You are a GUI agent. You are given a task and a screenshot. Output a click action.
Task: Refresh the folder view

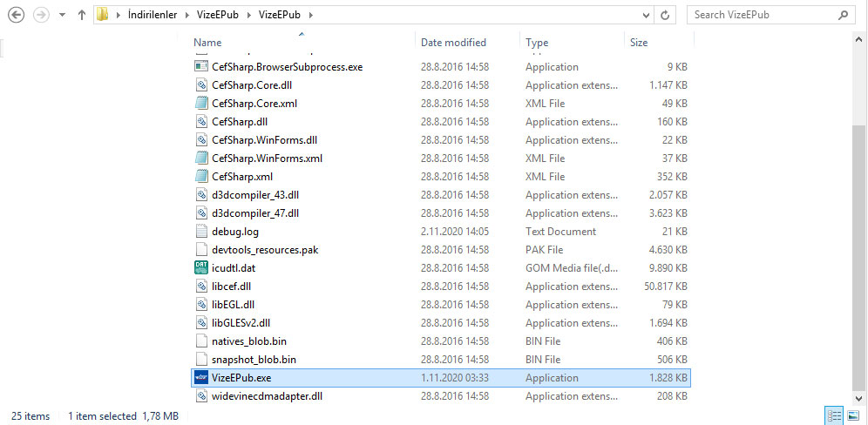[x=666, y=16]
